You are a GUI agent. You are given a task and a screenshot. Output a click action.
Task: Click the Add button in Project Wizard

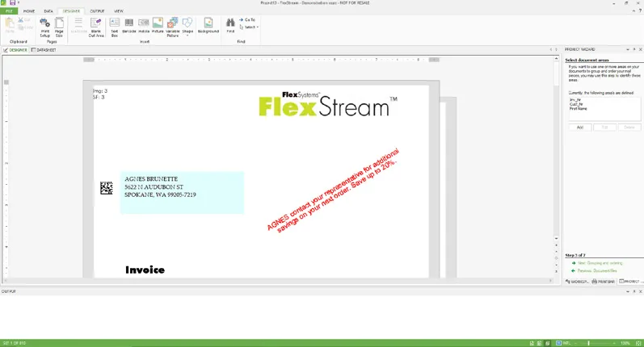click(x=580, y=128)
